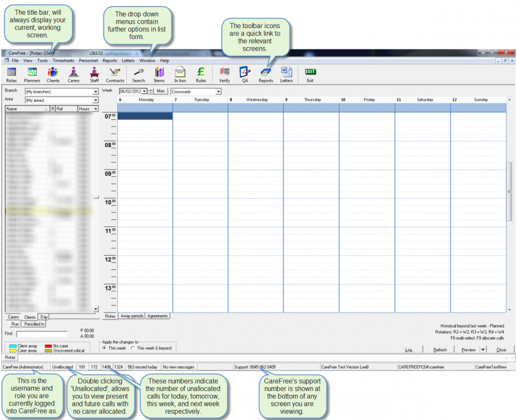Open the Planners screen from toolbar
517x420 pixels.
[x=32, y=74]
